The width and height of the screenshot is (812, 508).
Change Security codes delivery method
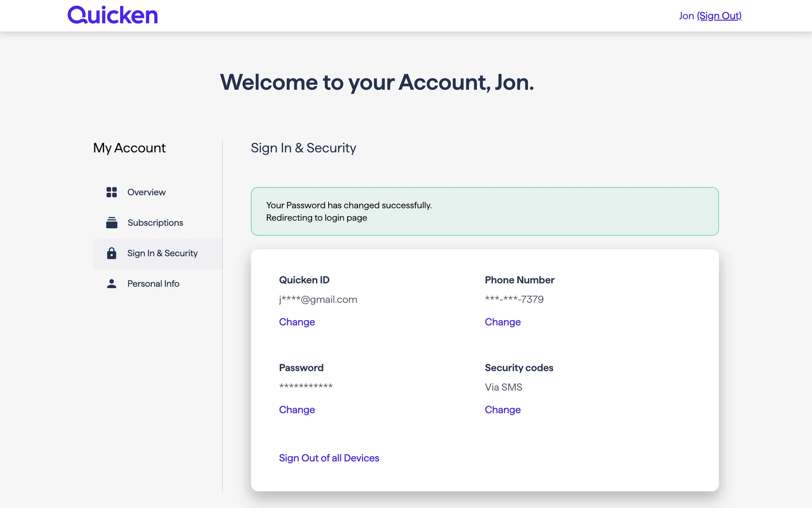click(x=502, y=410)
